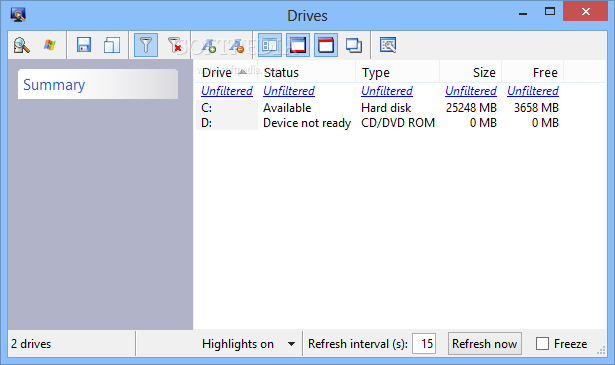Sort by the Status column header
The width and height of the screenshot is (615, 365).
(x=306, y=73)
